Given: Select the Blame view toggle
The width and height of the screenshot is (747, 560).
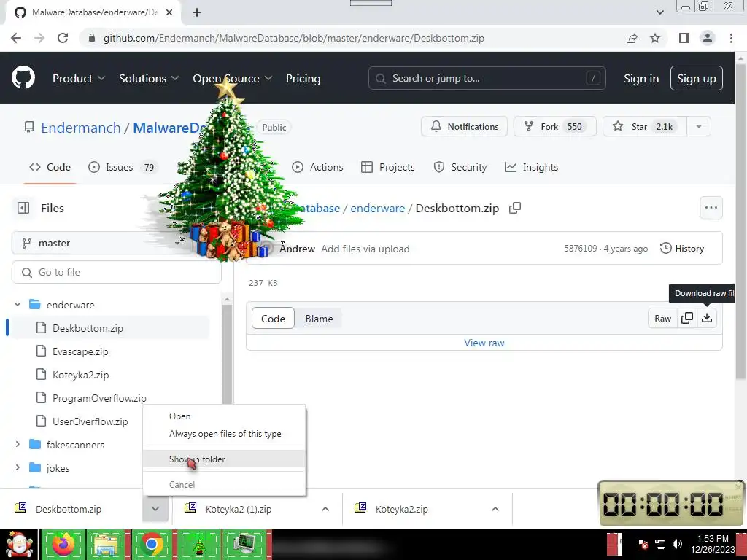Looking at the screenshot, I should tap(320, 319).
